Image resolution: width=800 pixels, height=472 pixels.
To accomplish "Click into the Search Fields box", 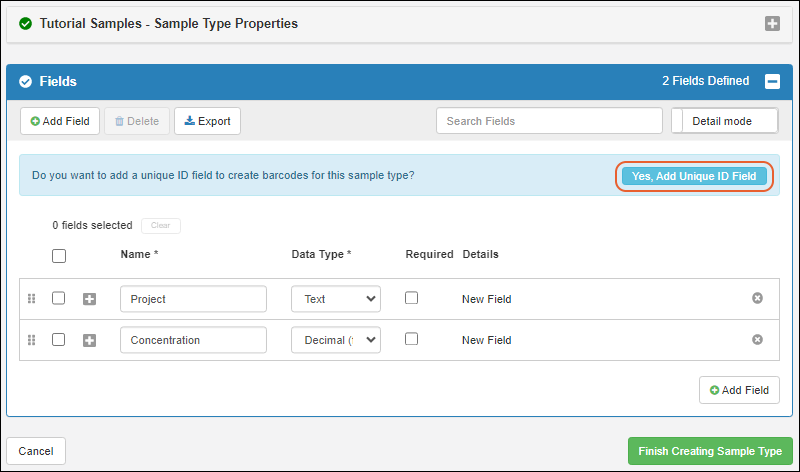I will (x=549, y=121).
